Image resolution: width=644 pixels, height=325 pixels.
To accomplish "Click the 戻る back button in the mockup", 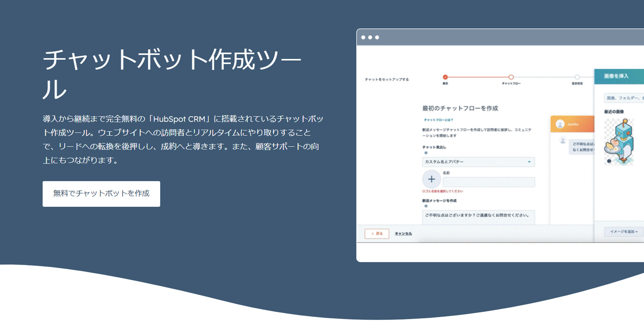I will pos(377,234).
